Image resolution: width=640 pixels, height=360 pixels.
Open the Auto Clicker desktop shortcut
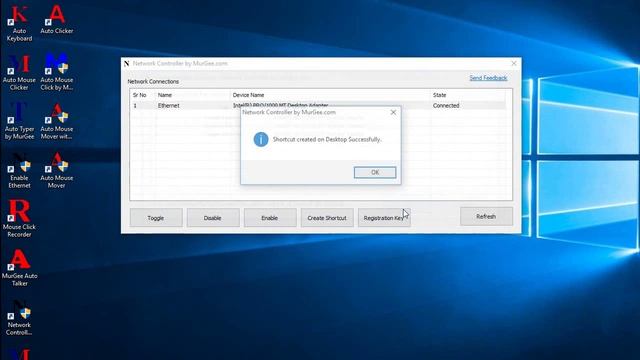click(x=57, y=20)
